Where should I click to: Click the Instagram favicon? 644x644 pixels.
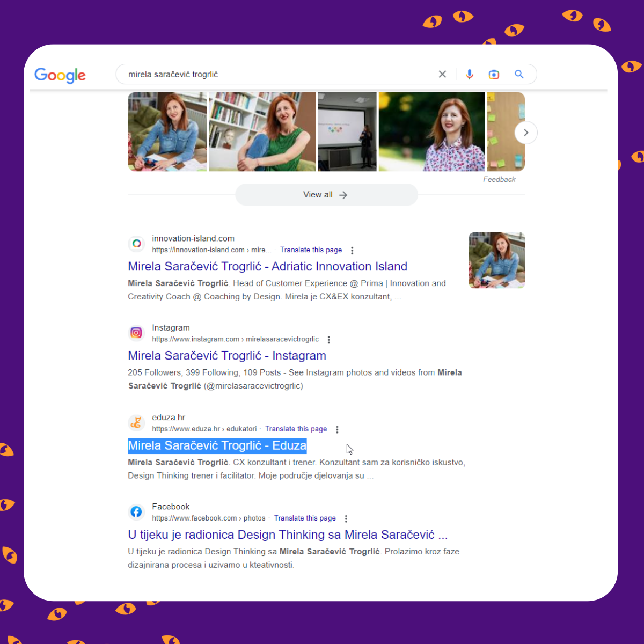pos(136,333)
